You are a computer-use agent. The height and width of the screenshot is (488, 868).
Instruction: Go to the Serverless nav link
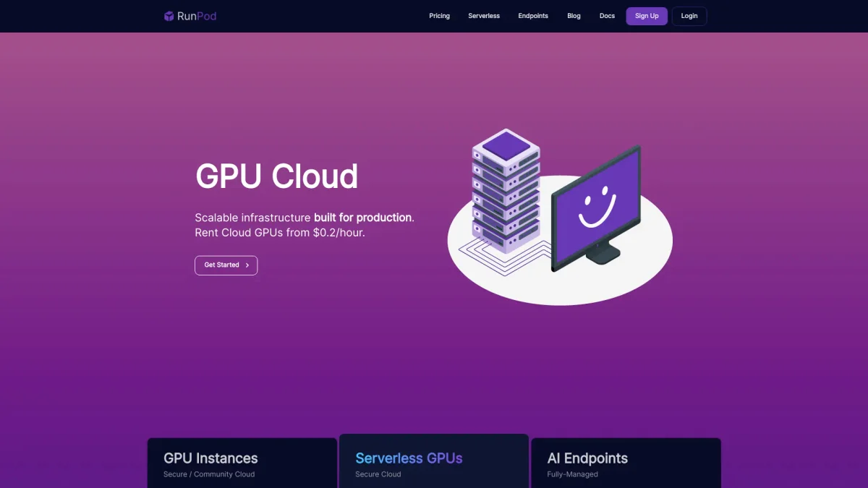(x=484, y=16)
